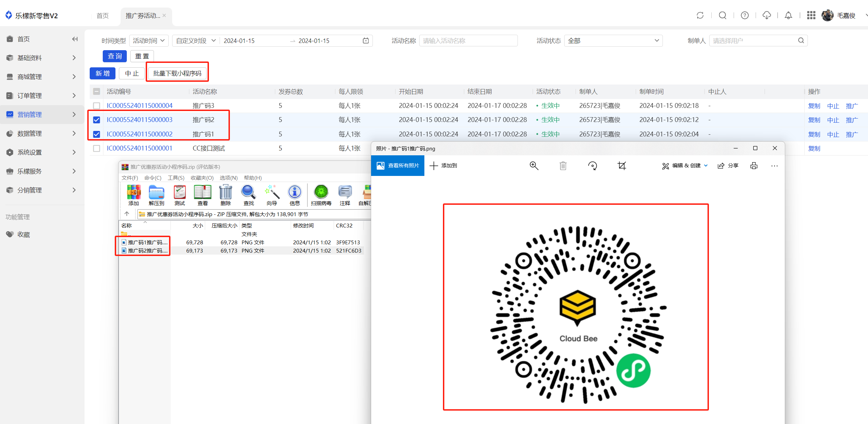Viewport: 868px width, 424px height.
Task: Close the 推广券活动 tab
Action: [x=164, y=15]
